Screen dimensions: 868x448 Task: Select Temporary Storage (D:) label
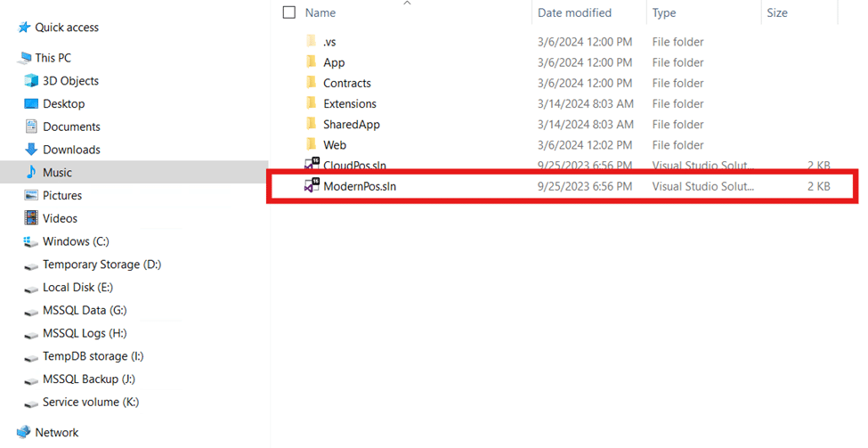click(101, 265)
